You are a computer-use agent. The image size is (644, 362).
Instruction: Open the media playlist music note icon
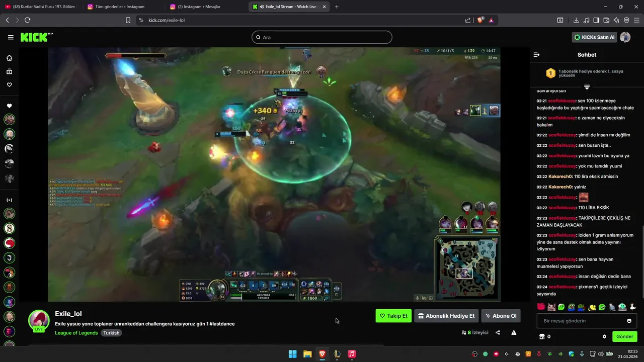point(586,20)
